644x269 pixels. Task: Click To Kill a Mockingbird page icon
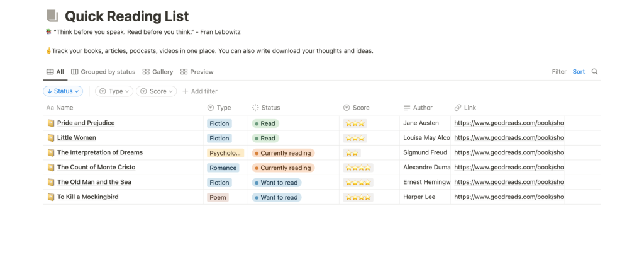51,197
